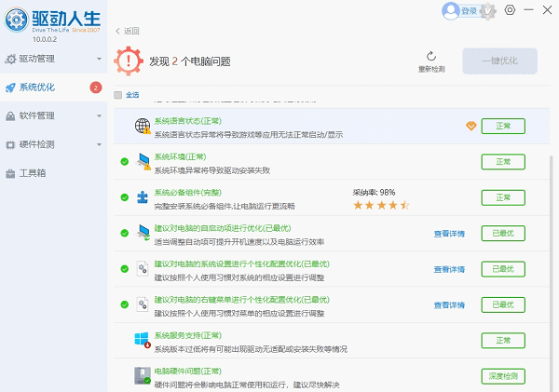The image size is (559, 392).
Task: Click the computer icon for 系统环境
Action: [x=143, y=161]
